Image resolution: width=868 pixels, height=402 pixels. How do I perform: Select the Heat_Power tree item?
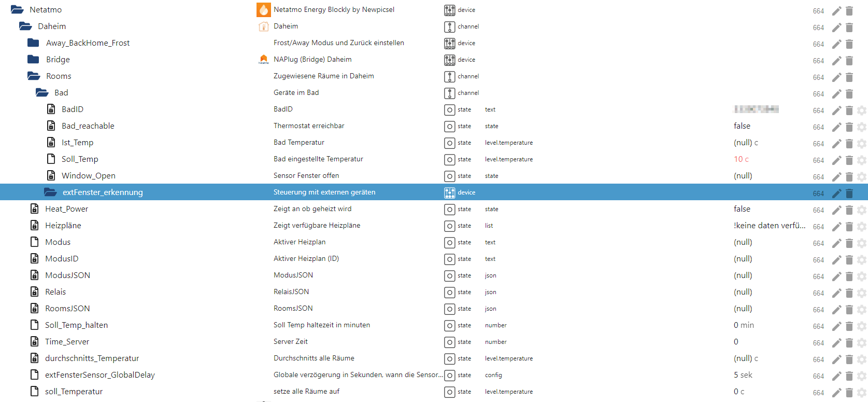66,209
